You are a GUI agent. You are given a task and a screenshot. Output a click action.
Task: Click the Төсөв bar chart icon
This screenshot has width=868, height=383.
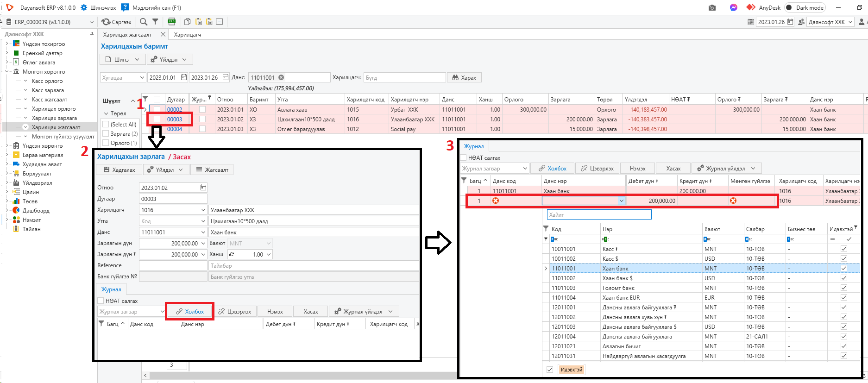pyautogui.click(x=16, y=201)
